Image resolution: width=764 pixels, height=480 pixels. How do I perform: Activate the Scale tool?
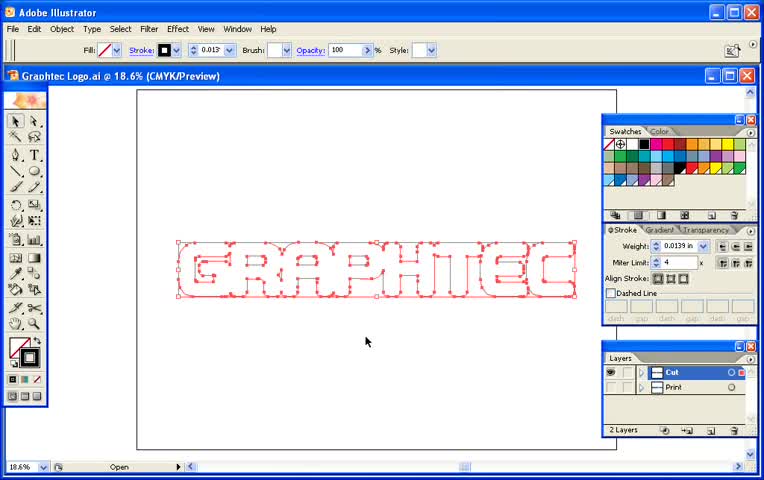pos(34,205)
